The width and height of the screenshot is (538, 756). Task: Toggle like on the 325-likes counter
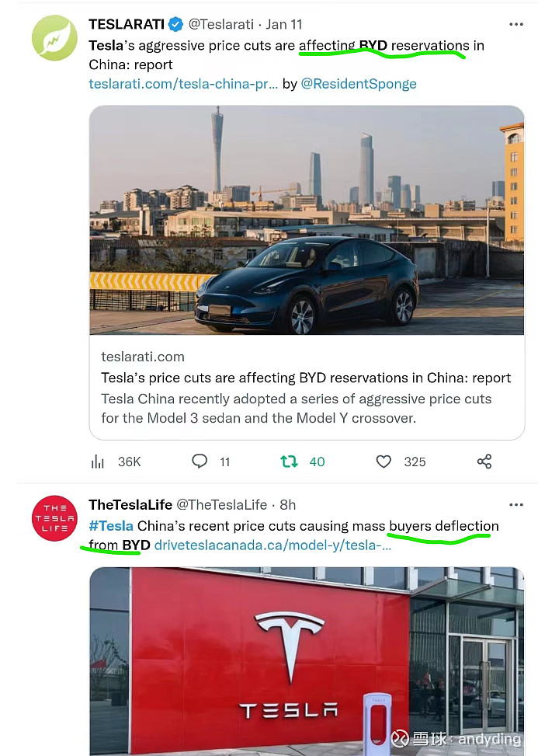[415, 462]
